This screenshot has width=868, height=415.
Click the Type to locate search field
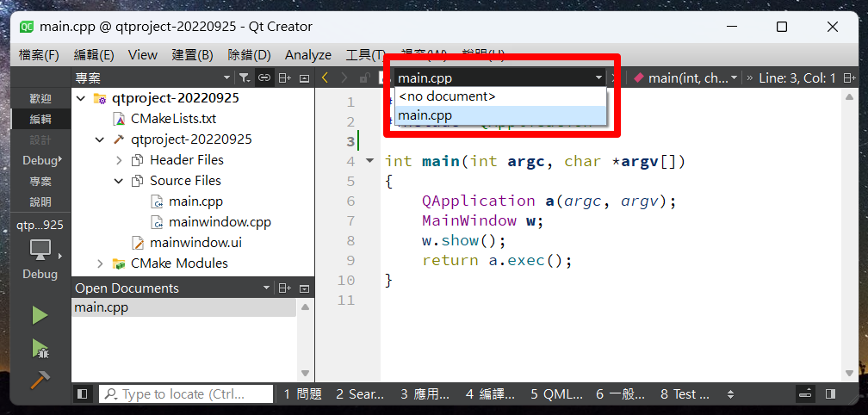point(186,394)
